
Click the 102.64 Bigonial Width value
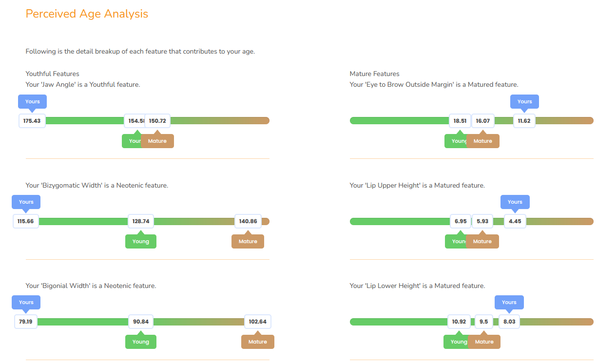point(258,322)
